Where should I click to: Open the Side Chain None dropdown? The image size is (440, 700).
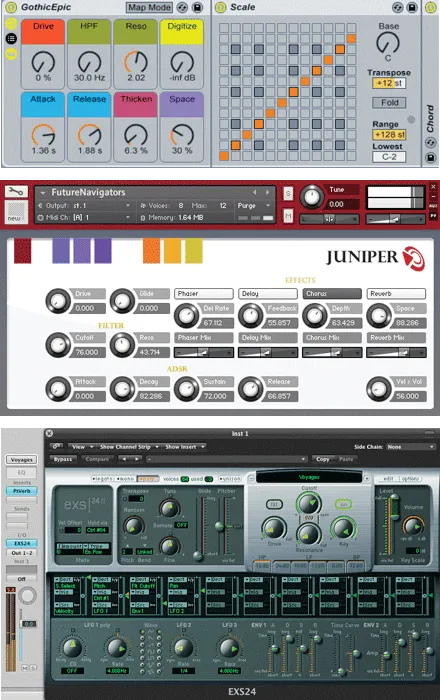[x=410, y=446]
